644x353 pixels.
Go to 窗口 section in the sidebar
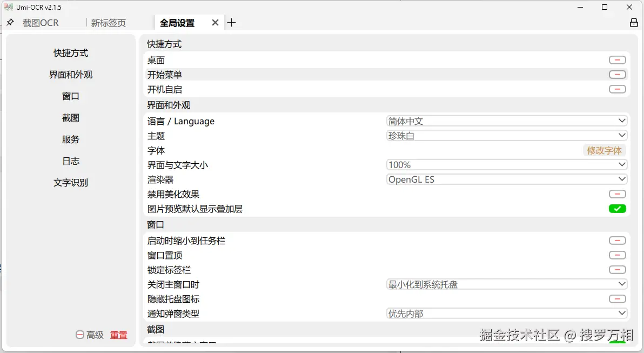(71, 96)
